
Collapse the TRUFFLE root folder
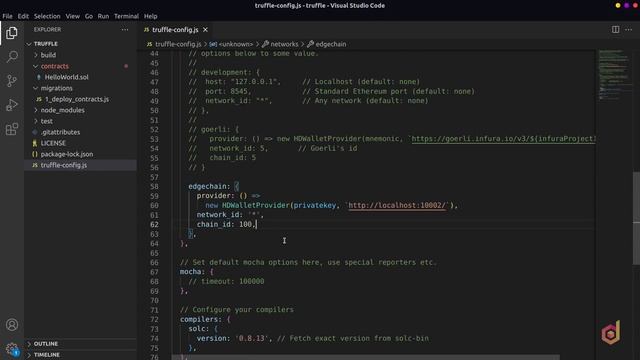tap(29, 44)
